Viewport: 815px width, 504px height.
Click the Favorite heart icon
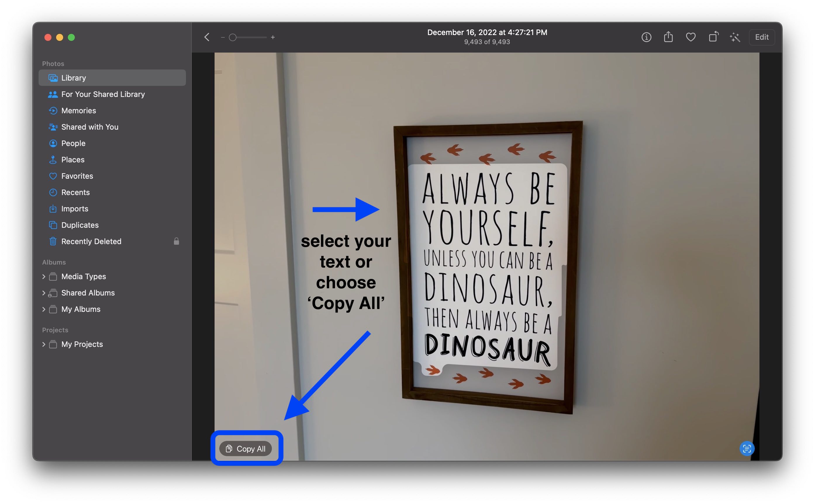click(690, 37)
